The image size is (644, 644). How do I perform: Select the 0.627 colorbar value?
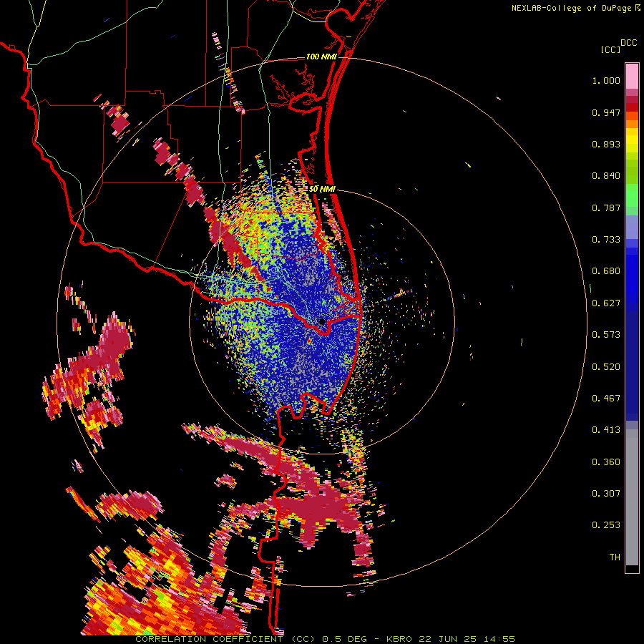[606, 303]
